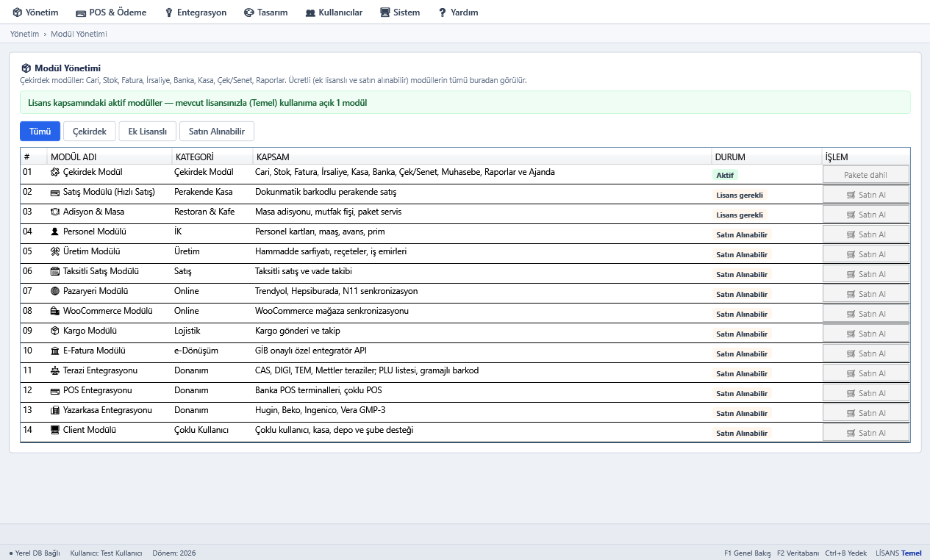Open the Entegrasyon menu
This screenshot has height=560, width=930.
196,12
